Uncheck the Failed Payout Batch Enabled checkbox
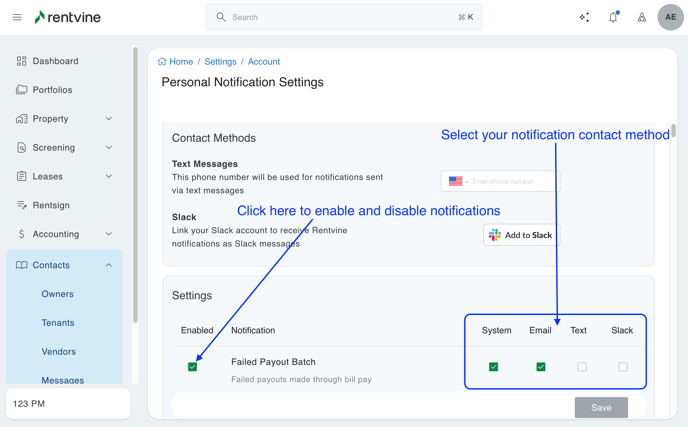Viewport: 688px width, 427px height. click(193, 367)
